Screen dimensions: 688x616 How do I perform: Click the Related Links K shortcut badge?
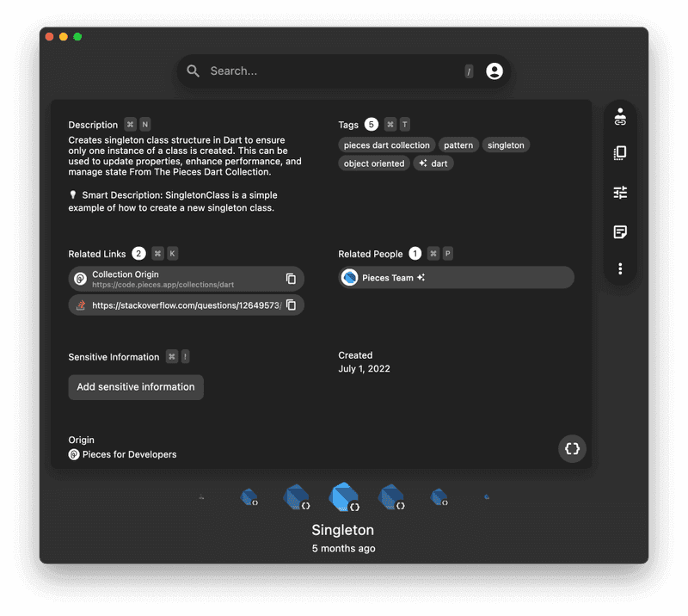173,253
